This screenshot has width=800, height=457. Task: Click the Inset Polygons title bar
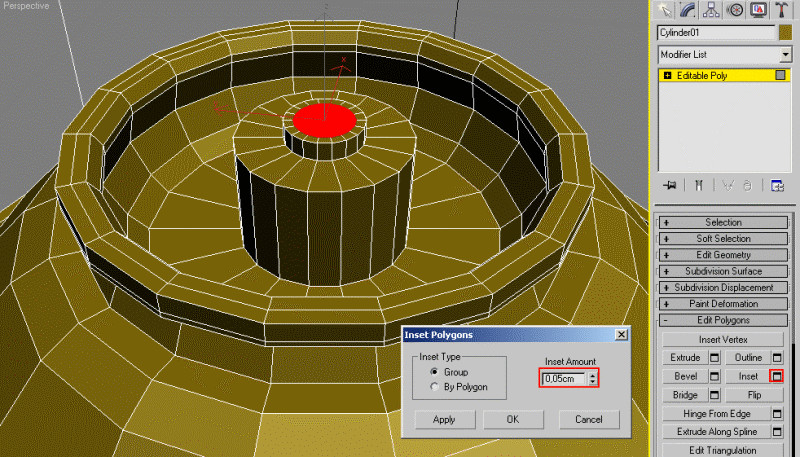pos(516,335)
